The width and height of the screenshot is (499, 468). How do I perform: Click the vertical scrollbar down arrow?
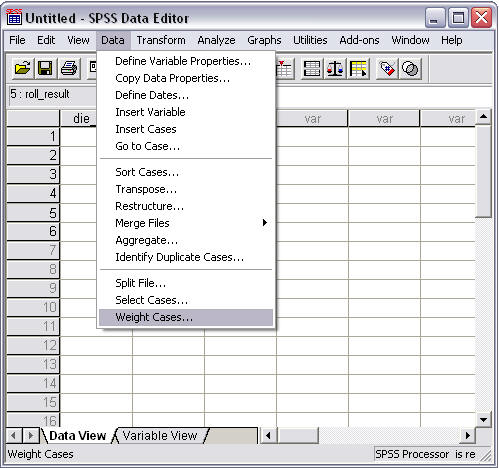483,420
